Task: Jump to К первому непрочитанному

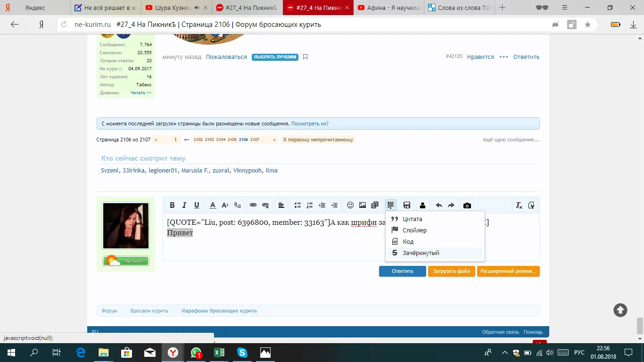Action: (x=318, y=140)
